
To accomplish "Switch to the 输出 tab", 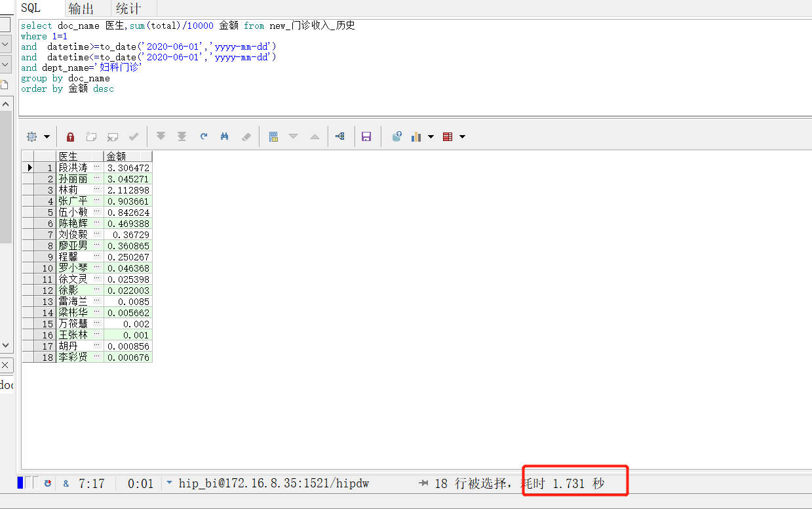I will pyautogui.click(x=81, y=9).
